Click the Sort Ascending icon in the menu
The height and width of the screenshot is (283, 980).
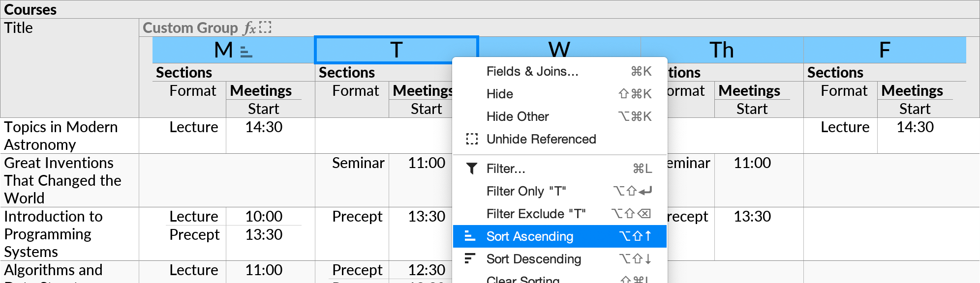(x=471, y=236)
